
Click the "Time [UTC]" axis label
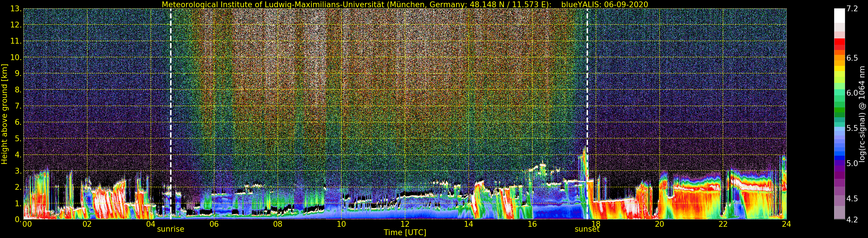(x=405, y=232)
